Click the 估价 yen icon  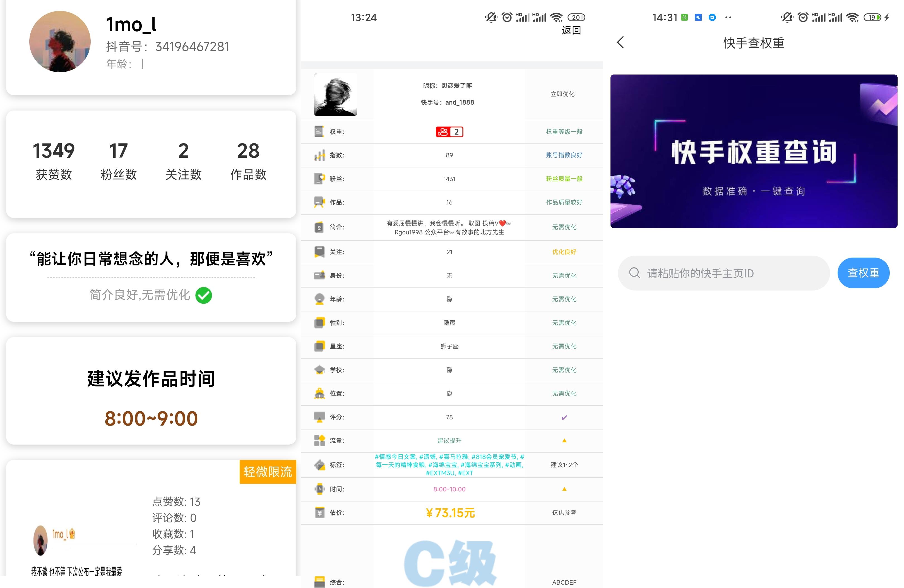point(319,513)
